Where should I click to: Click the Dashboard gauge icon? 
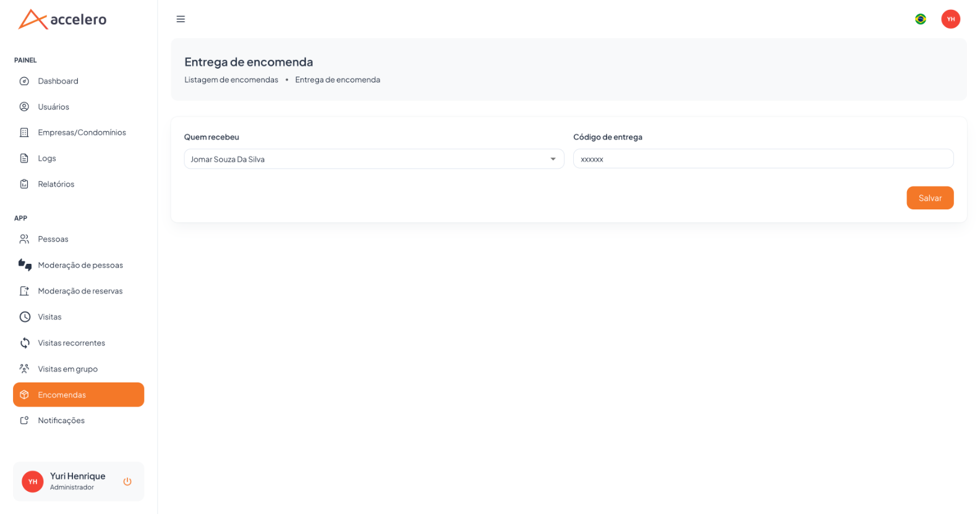[24, 81]
